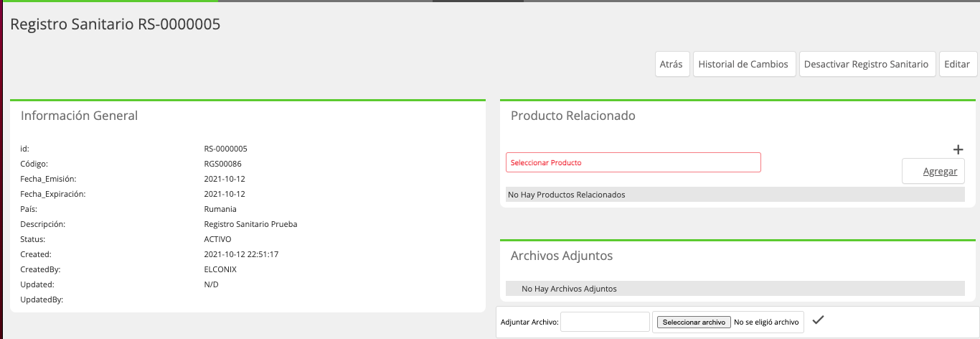Click the CreatedBy value ELCONIX
This screenshot has width=980, height=339.
pos(220,269)
